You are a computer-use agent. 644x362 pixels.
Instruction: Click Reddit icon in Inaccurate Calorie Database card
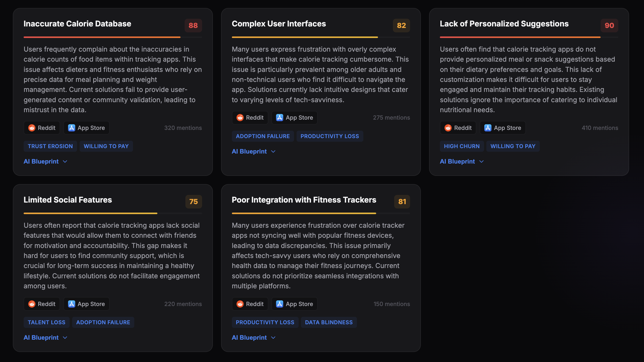32,128
